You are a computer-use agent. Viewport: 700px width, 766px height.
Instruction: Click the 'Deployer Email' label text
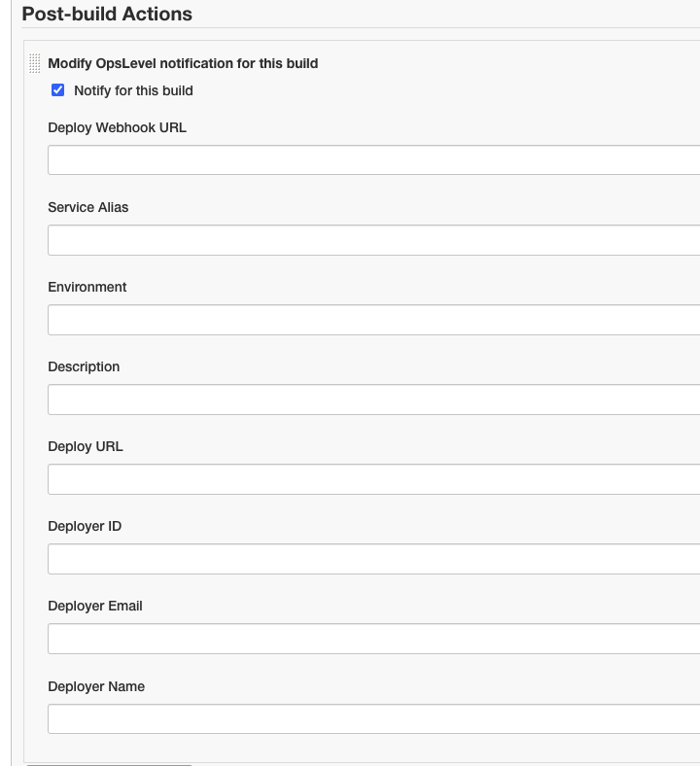95,606
